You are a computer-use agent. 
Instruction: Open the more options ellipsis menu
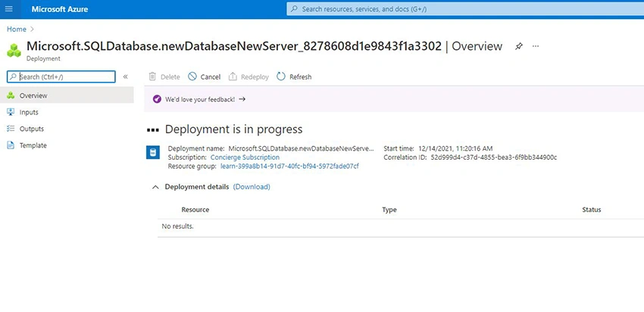coord(536,46)
